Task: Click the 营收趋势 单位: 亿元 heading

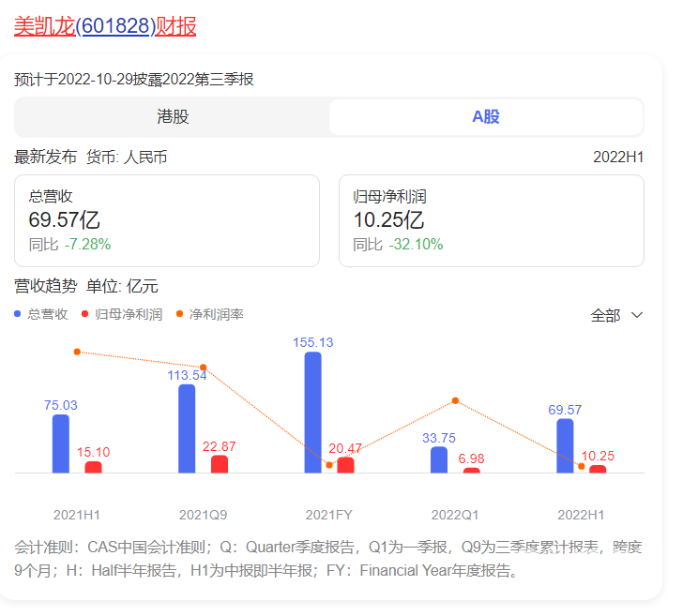Action: click(86, 286)
